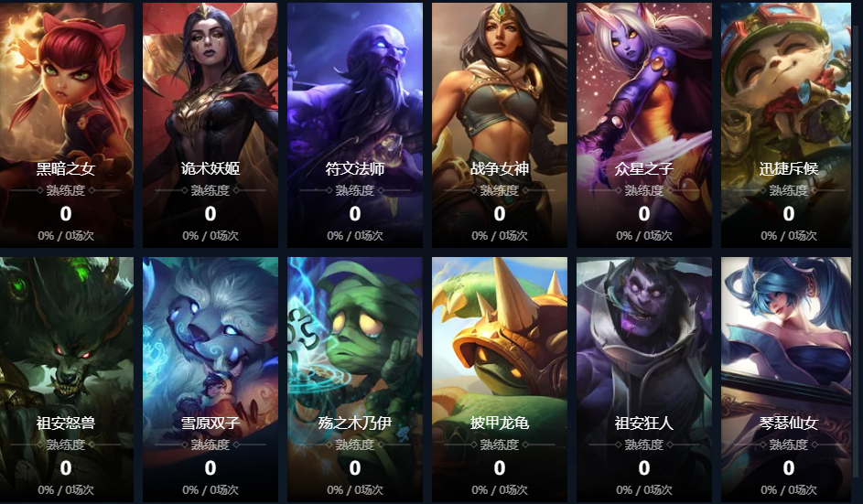
Task: Click the 黑暗之女 name label
Action: (66, 168)
